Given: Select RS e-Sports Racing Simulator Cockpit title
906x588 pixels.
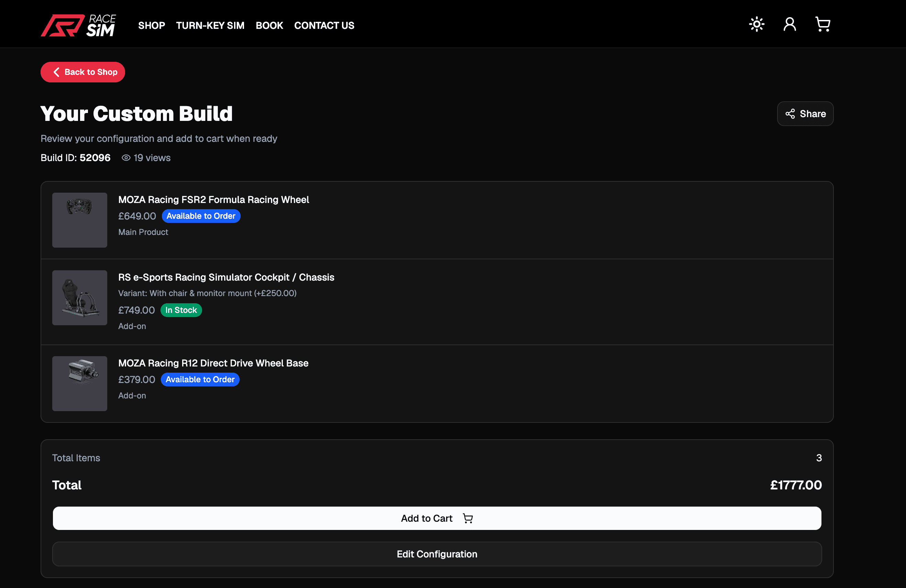Looking at the screenshot, I should (226, 277).
